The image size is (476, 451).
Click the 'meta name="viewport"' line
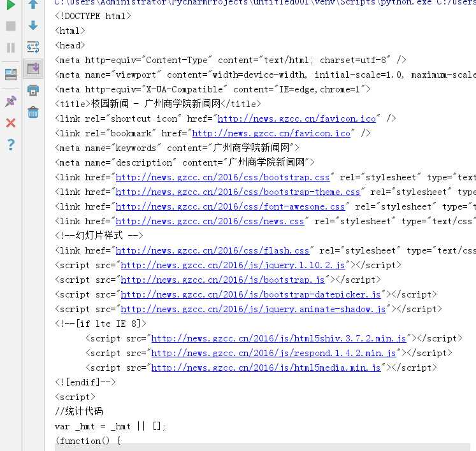point(265,75)
